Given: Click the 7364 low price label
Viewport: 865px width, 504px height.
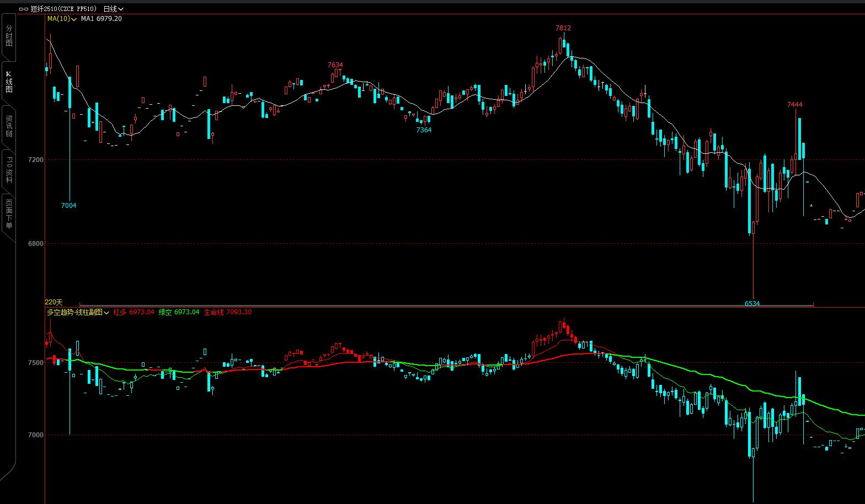Looking at the screenshot, I should (x=424, y=130).
